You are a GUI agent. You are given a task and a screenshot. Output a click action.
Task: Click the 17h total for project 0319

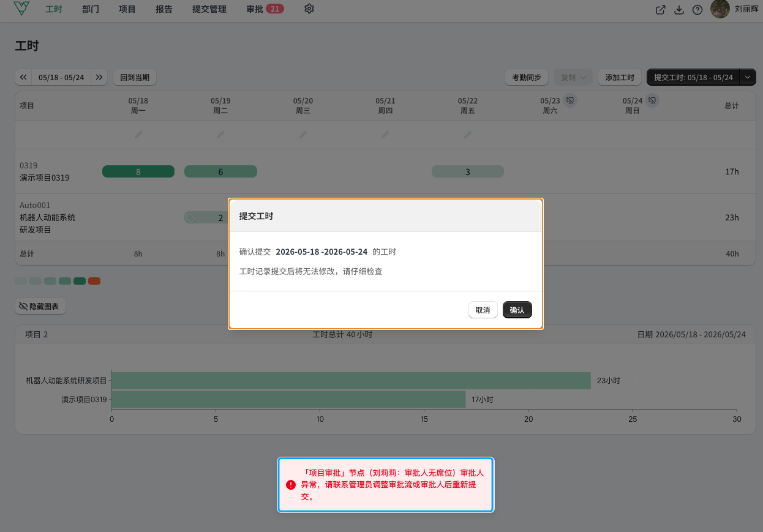click(732, 171)
